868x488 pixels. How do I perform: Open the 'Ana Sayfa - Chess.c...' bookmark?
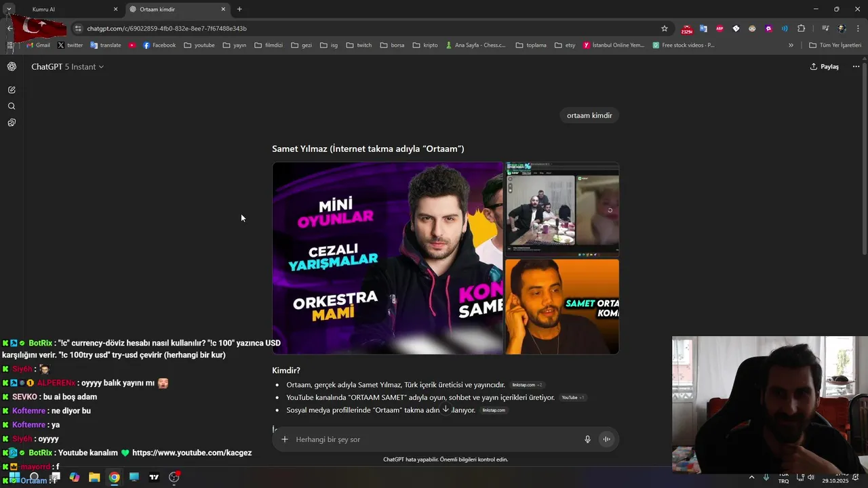click(x=475, y=45)
